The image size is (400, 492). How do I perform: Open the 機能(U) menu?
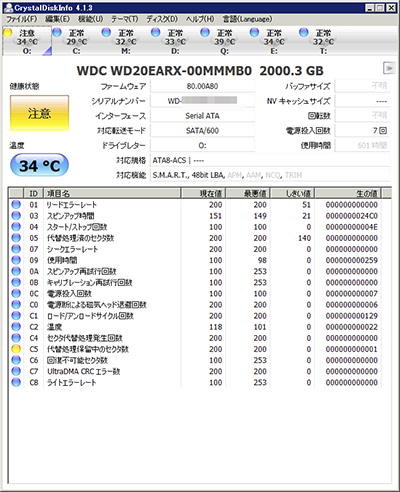(x=90, y=19)
